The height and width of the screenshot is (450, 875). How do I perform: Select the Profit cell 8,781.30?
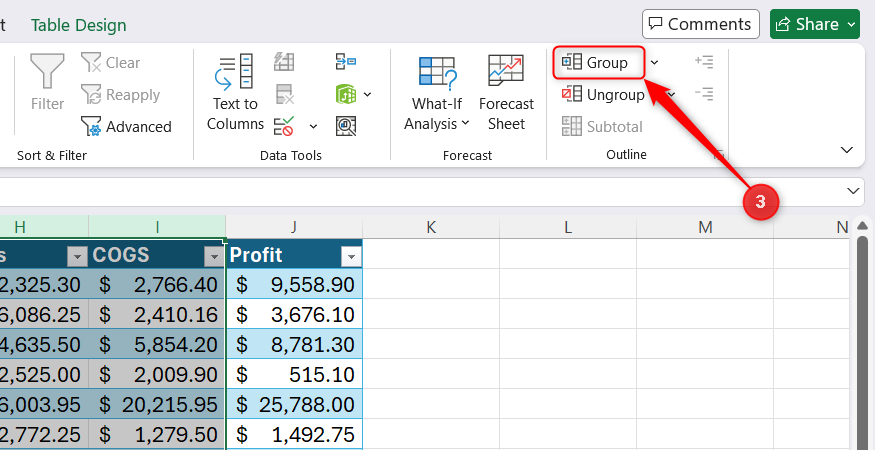(x=294, y=344)
